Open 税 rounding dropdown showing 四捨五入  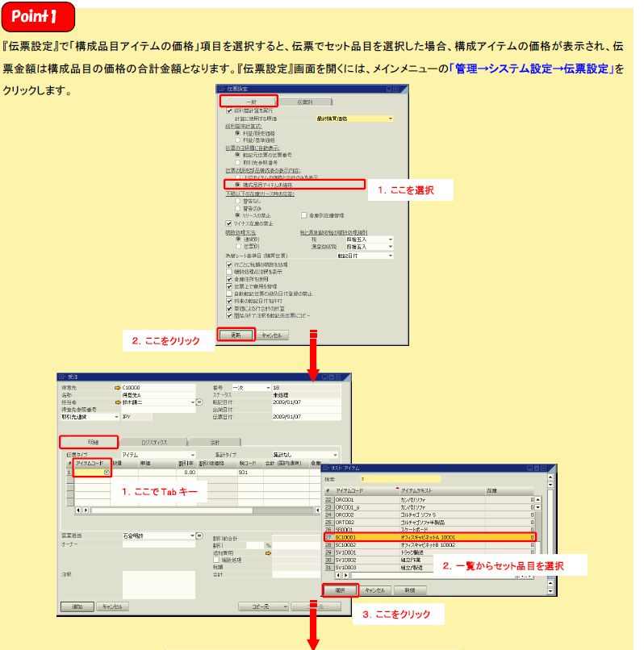pyautogui.click(x=370, y=240)
